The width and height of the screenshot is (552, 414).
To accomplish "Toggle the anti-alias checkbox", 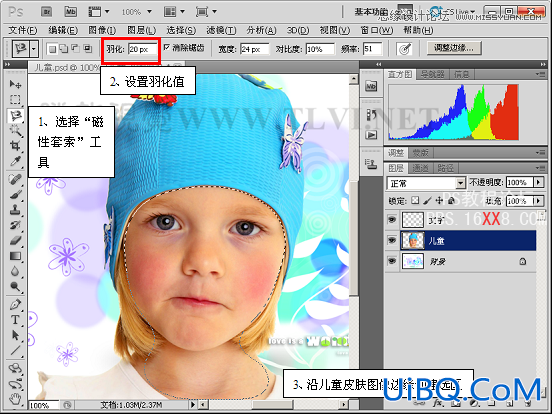I will [x=167, y=47].
